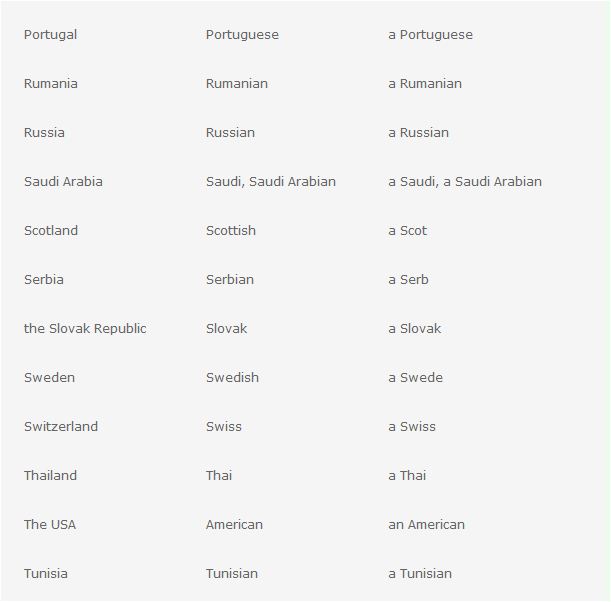
Task: Click the country name Saudi Arabia
Action: tap(63, 182)
